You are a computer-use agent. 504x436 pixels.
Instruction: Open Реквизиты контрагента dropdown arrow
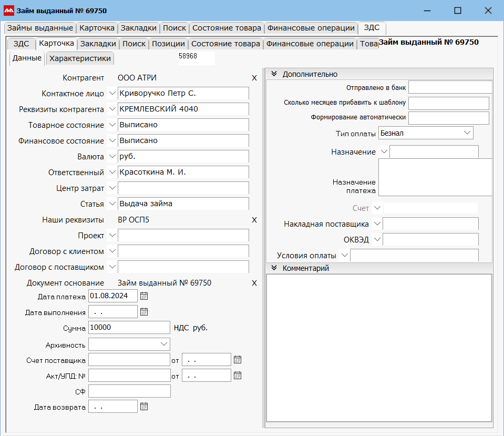pos(112,109)
